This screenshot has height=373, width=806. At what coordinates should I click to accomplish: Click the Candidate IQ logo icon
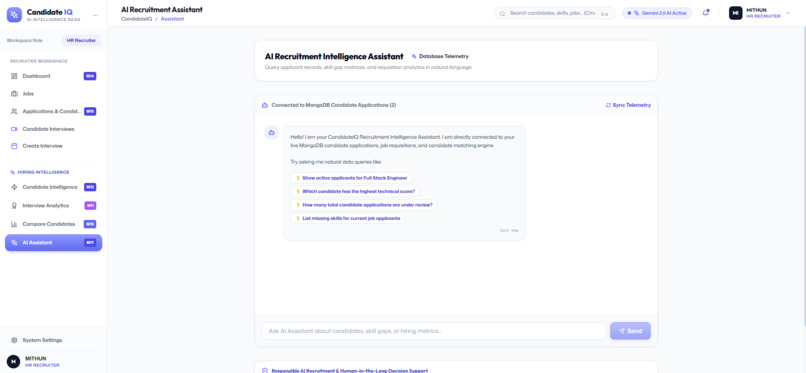14,15
